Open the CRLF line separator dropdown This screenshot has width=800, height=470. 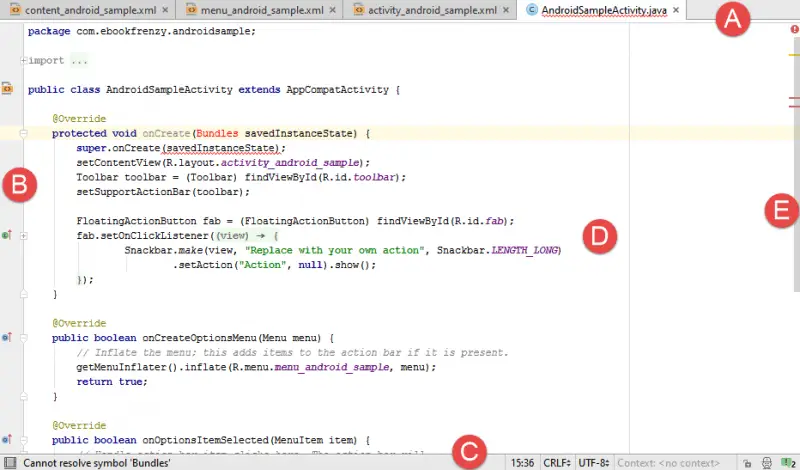tap(555, 463)
